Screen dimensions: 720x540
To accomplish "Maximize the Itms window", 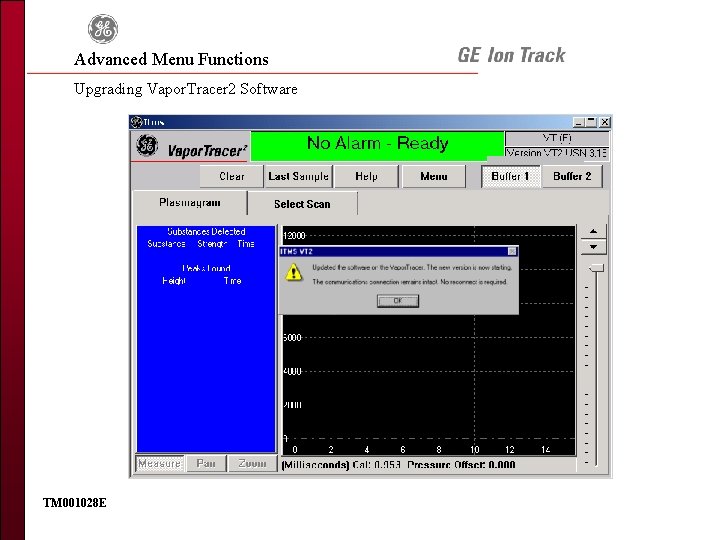I will click(x=591, y=122).
